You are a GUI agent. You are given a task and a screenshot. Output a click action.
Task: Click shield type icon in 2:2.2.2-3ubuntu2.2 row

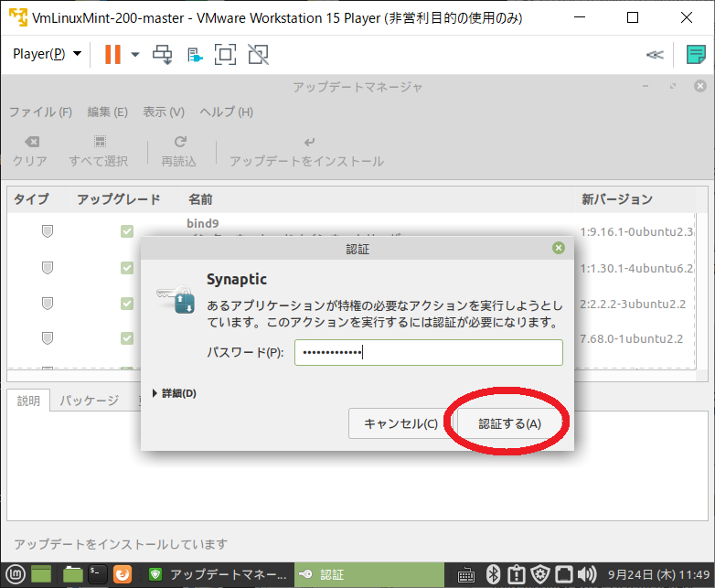48,304
